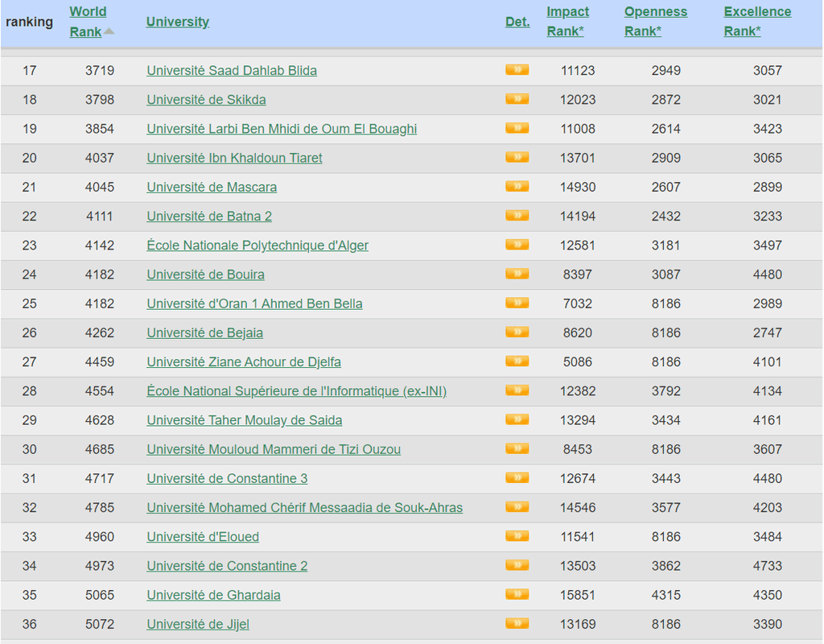
Task: Open details icon for Université Ibn Khaldoun Tiaret
Action: point(517,157)
